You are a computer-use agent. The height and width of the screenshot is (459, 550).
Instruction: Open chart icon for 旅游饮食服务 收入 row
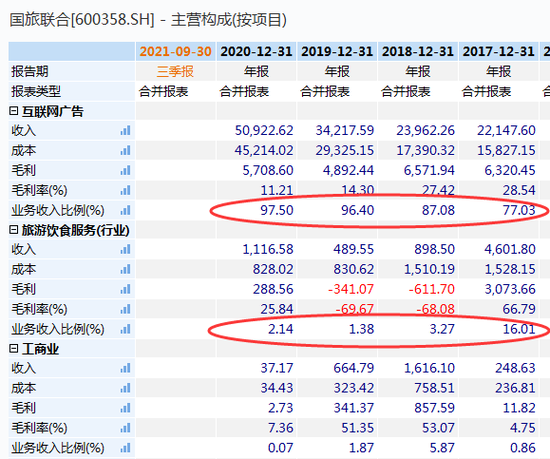point(125,249)
